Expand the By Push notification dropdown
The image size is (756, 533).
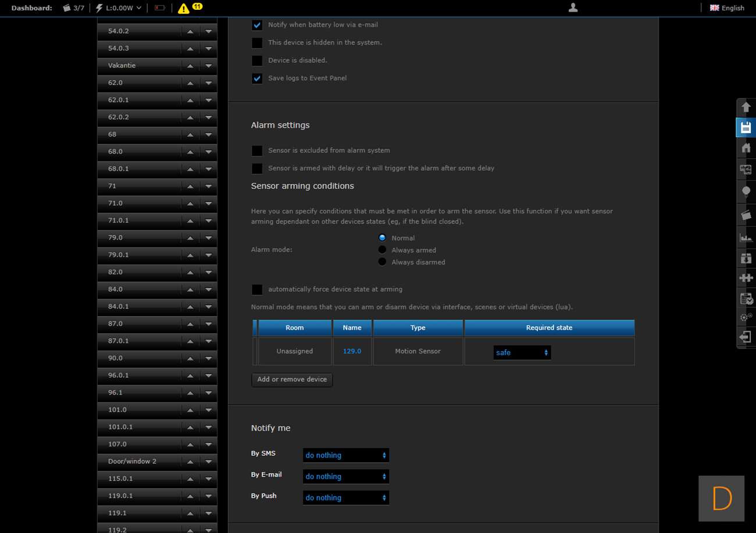tap(345, 498)
